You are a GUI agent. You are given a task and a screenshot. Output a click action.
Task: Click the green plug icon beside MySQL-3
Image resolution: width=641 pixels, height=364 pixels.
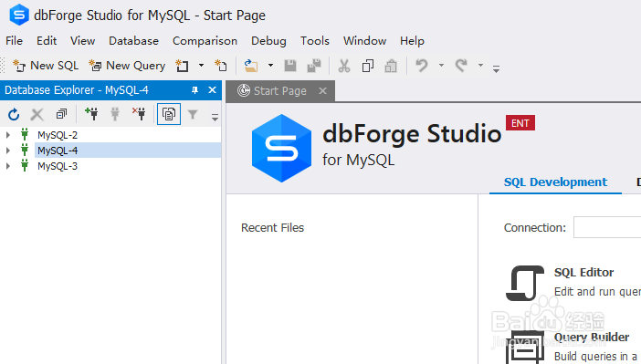(25, 165)
